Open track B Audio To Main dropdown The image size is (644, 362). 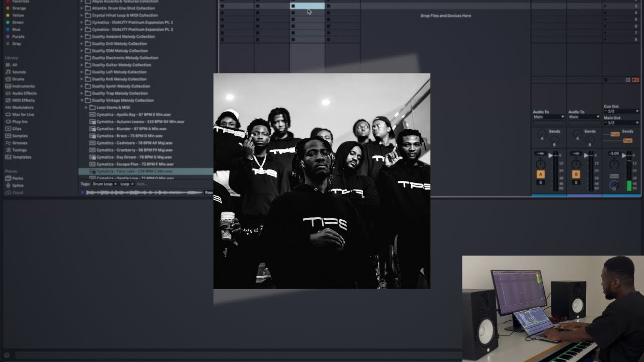point(584,117)
